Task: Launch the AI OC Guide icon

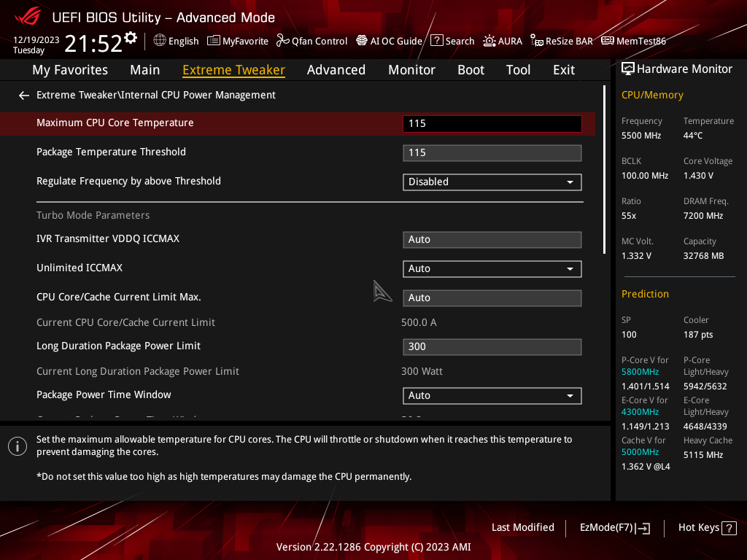Action: tap(362, 41)
